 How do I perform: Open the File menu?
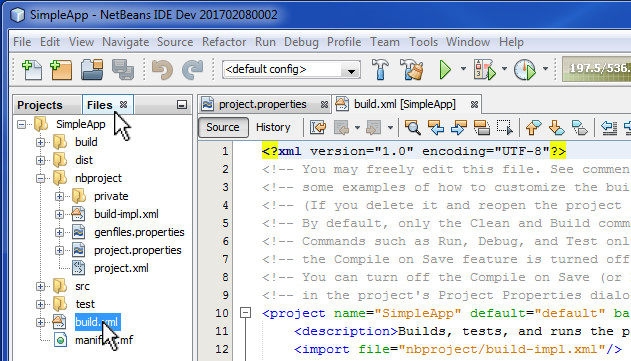[x=22, y=42]
